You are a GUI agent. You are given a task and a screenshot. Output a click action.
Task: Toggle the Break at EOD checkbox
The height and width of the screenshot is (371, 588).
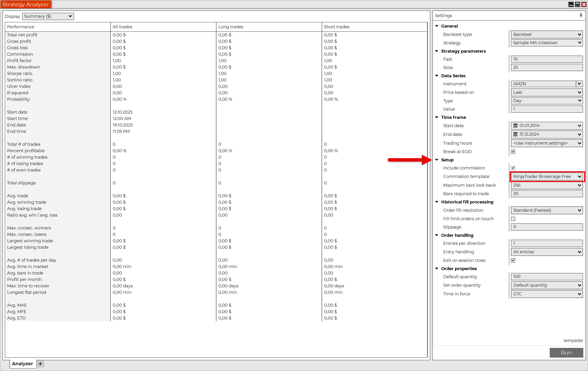click(513, 151)
